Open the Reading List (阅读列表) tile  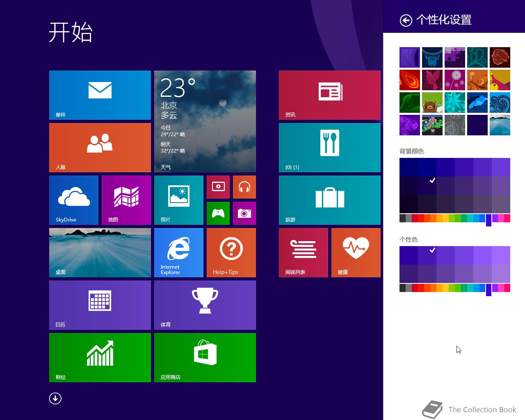click(x=304, y=253)
